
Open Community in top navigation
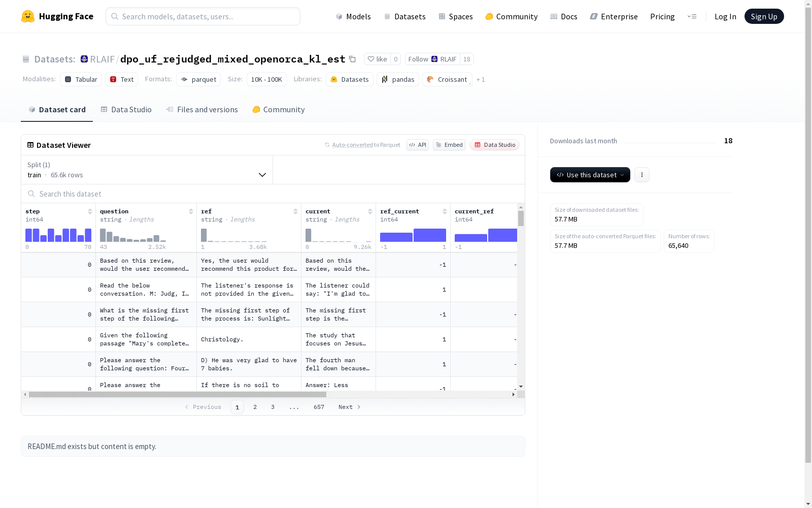(512, 16)
